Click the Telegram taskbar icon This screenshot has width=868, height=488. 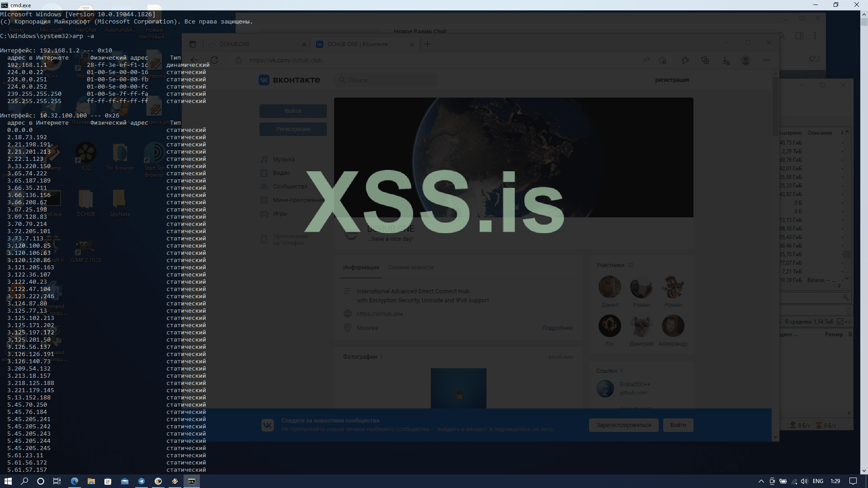point(142,481)
